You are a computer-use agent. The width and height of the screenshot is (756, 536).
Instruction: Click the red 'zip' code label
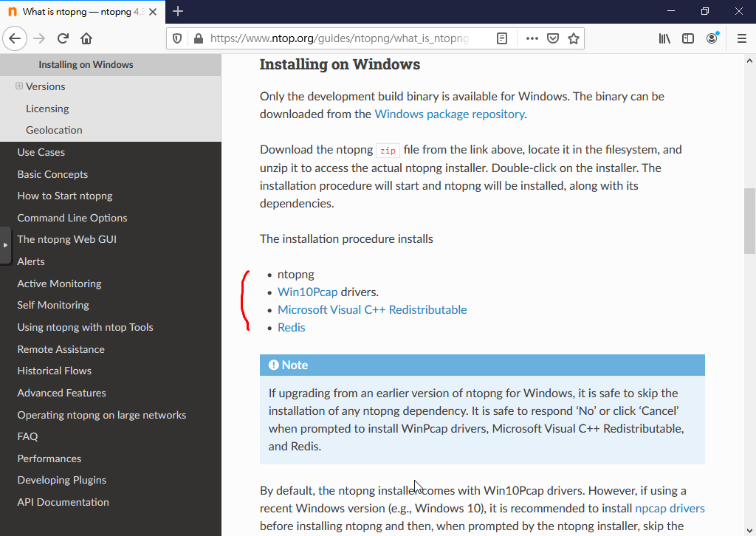[x=388, y=151]
